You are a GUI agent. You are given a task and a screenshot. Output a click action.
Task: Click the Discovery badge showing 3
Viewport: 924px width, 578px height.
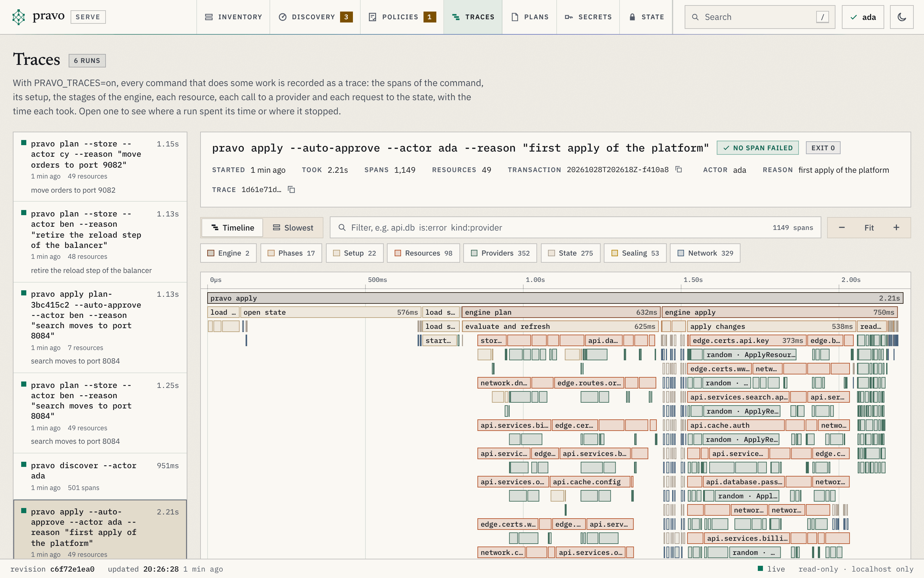coord(346,17)
